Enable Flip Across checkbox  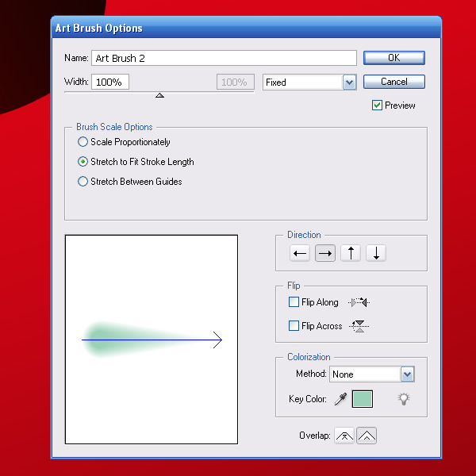(x=294, y=326)
